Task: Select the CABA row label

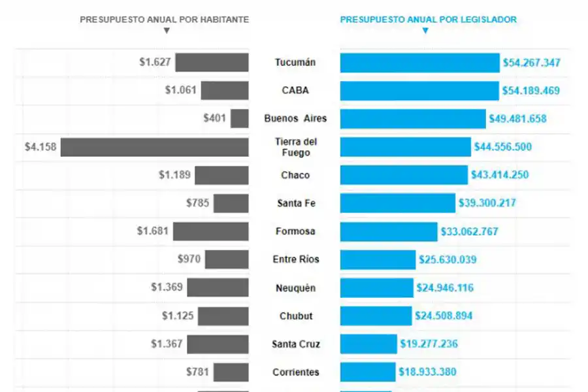Action: pyautogui.click(x=295, y=91)
